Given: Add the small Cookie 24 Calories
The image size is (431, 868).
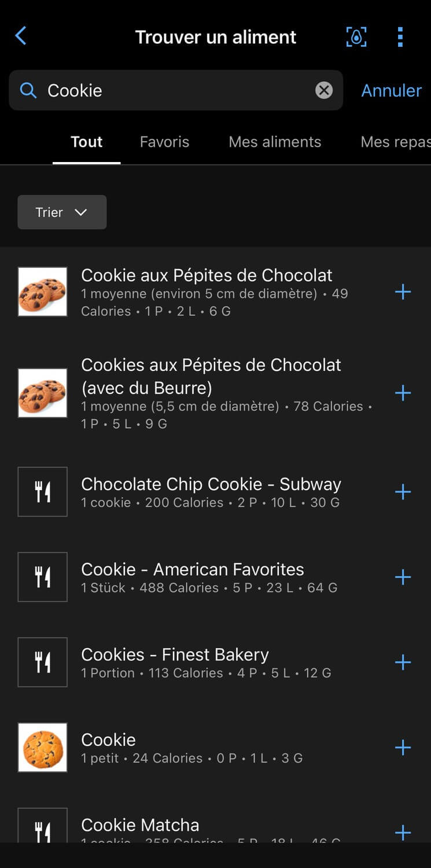Looking at the screenshot, I should pos(403,748).
